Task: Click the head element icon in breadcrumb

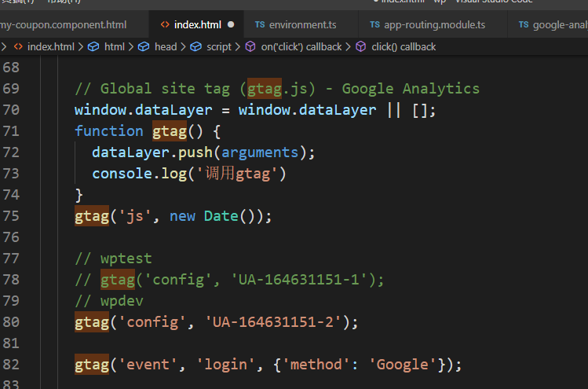Action: point(144,47)
